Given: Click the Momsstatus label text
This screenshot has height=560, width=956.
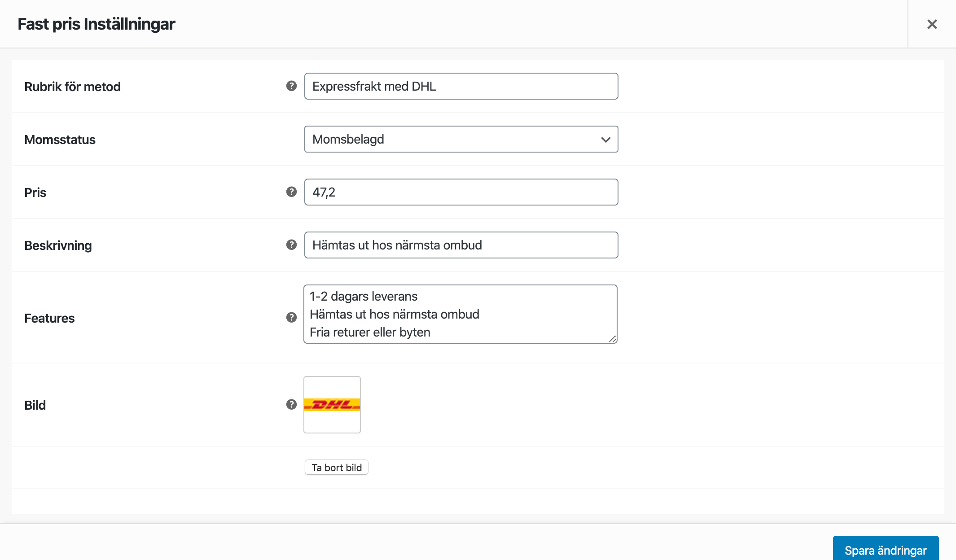Looking at the screenshot, I should (x=60, y=140).
